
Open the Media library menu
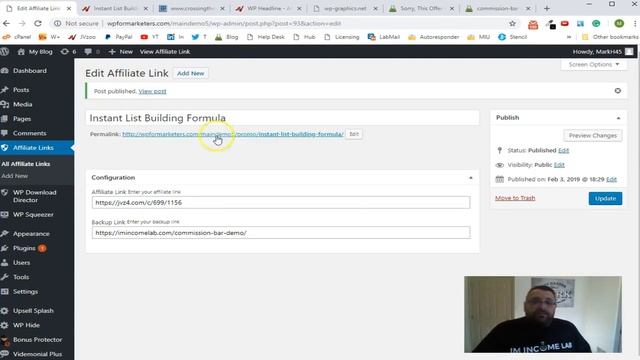pyautogui.click(x=22, y=104)
